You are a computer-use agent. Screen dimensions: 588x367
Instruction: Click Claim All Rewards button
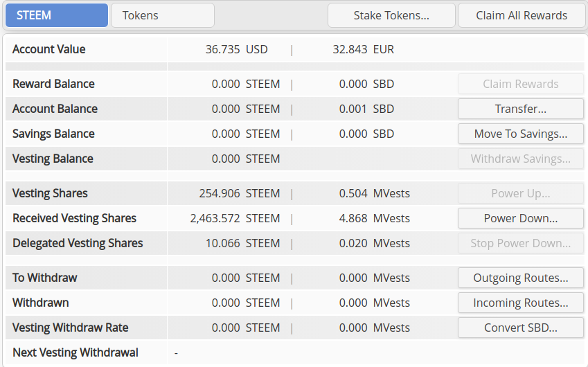click(x=522, y=15)
